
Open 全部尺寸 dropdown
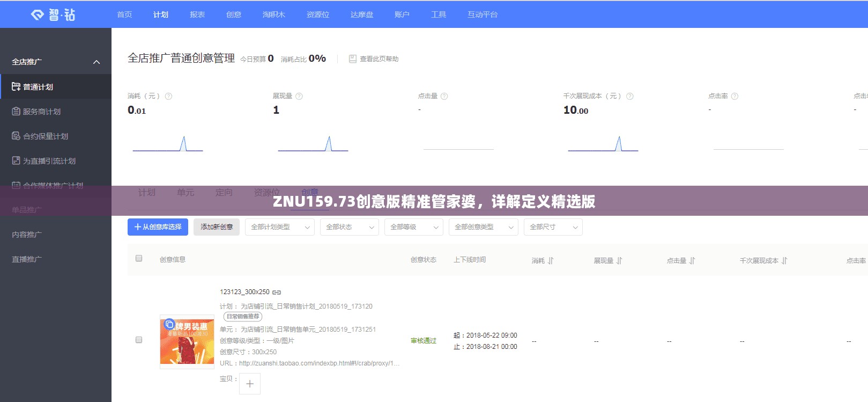pyautogui.click(x=553, y=227)
